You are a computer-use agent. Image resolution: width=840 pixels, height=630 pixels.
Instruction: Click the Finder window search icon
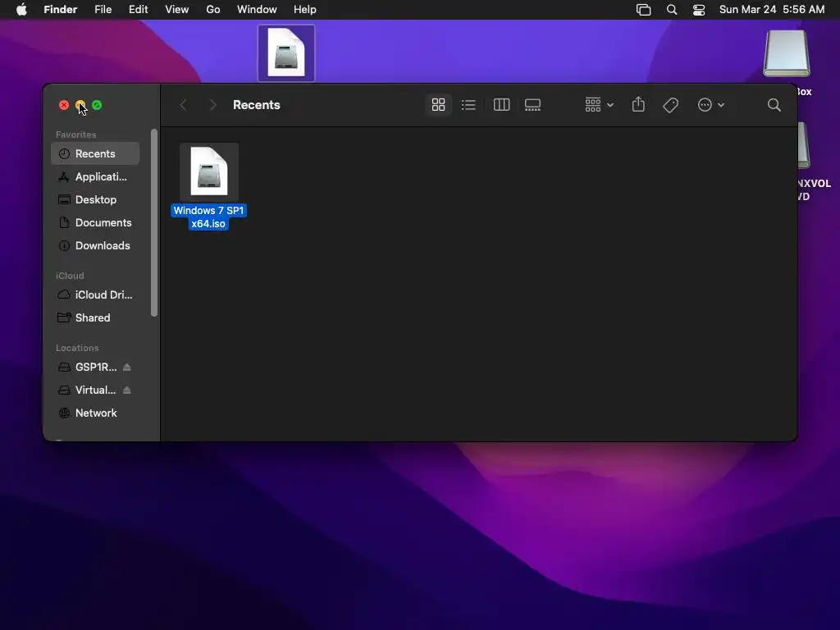pos(774,105)
